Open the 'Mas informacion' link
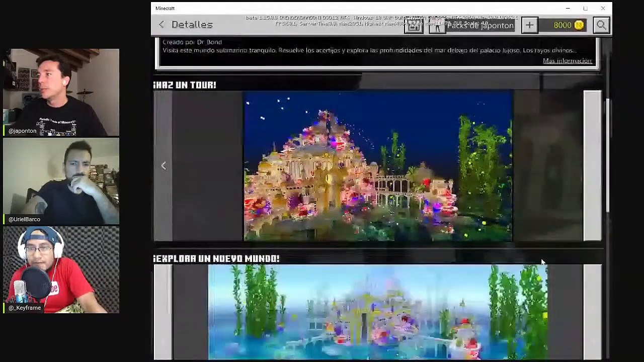This screenshot has width=644, height=362. pyautogui.click(x=567, y=61)
